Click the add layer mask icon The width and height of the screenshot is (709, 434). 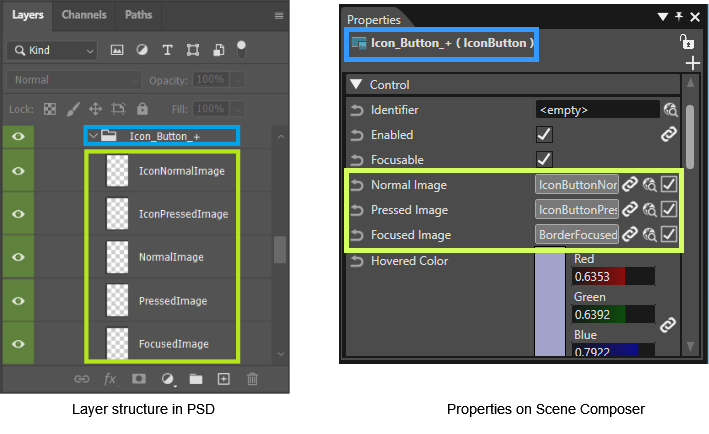(x=139, y=379)
